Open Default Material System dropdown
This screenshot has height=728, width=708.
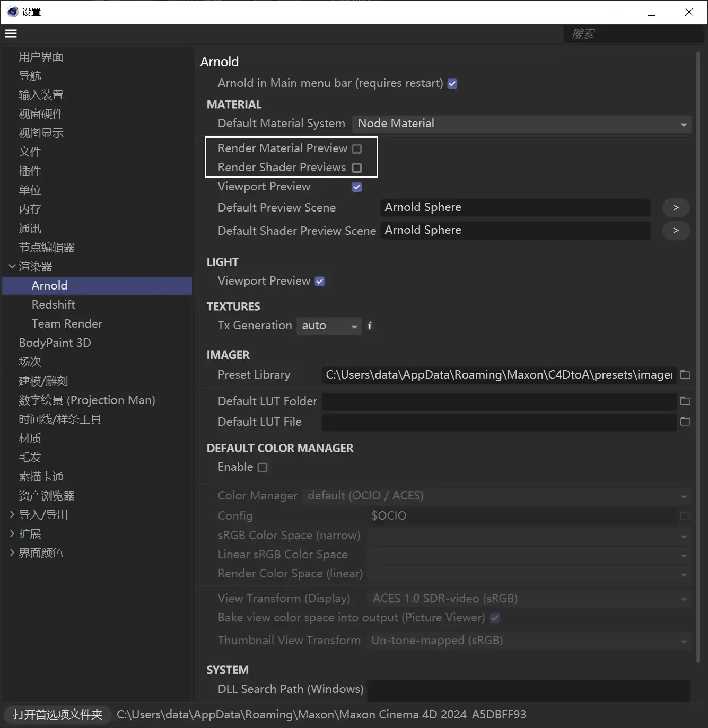point(521,124)
